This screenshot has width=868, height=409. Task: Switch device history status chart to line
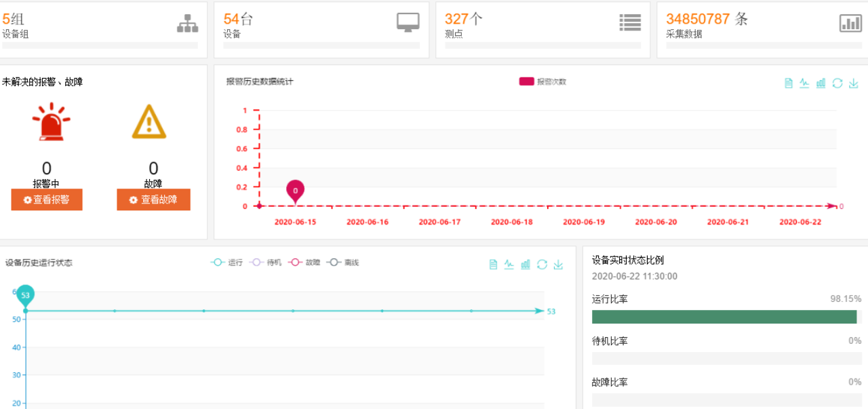click(509, 265)
